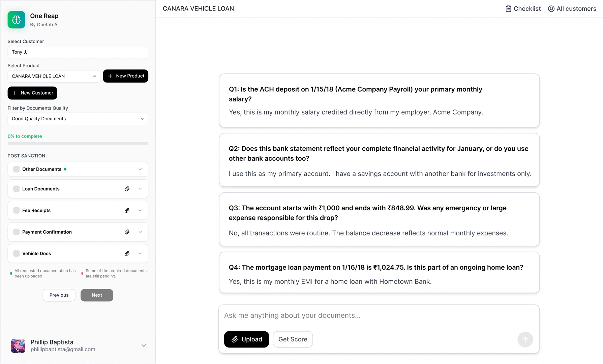Check the Other Documents checkbox
603x364 pixels.
pyautogui.click(x=16, y=169)
